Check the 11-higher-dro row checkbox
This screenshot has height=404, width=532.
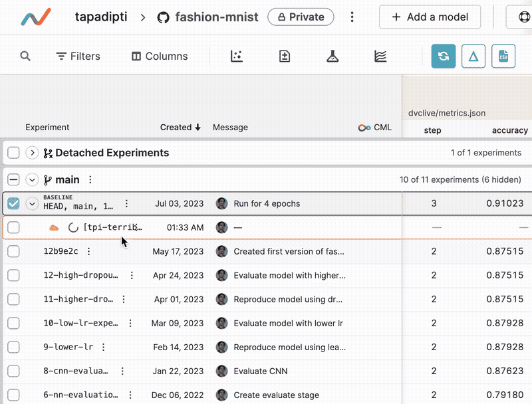click(x=13, y=299)
